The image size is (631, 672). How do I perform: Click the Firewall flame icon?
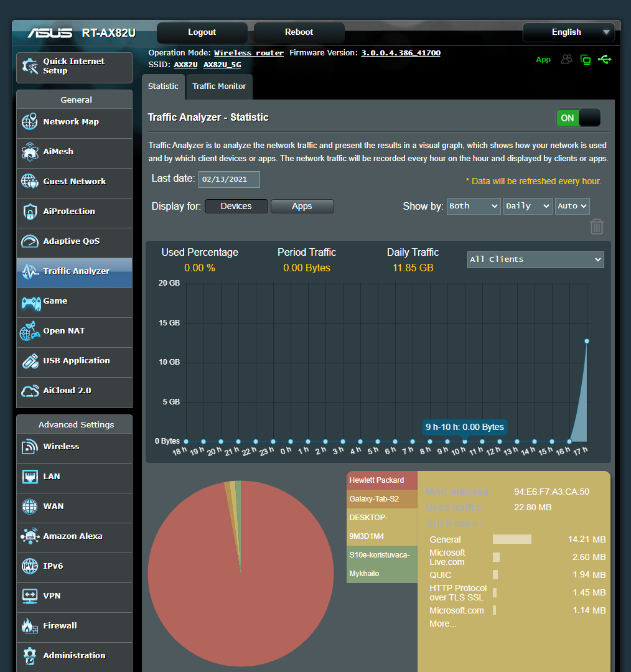point(30,626)
